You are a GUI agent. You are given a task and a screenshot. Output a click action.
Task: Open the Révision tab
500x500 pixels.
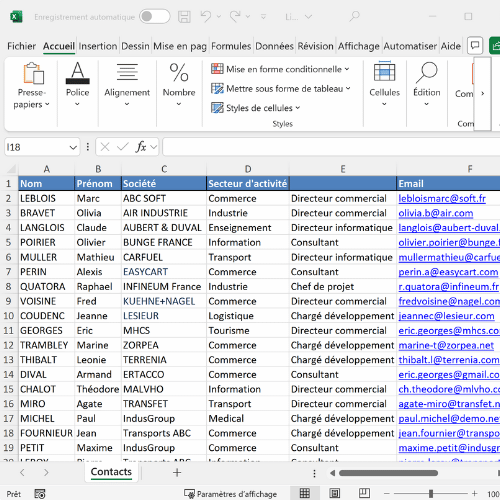(x=315, y=46)
